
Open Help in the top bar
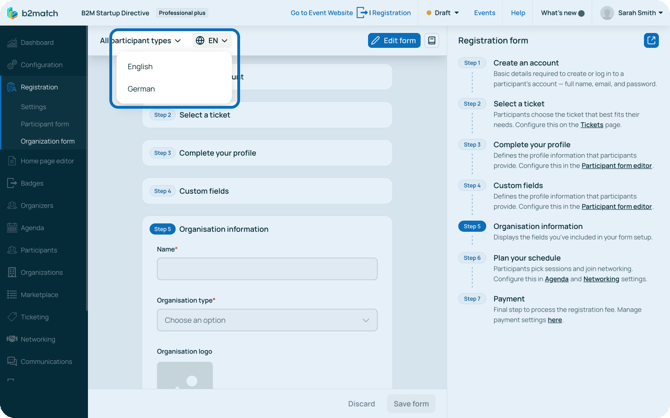(x=517, y=13)
